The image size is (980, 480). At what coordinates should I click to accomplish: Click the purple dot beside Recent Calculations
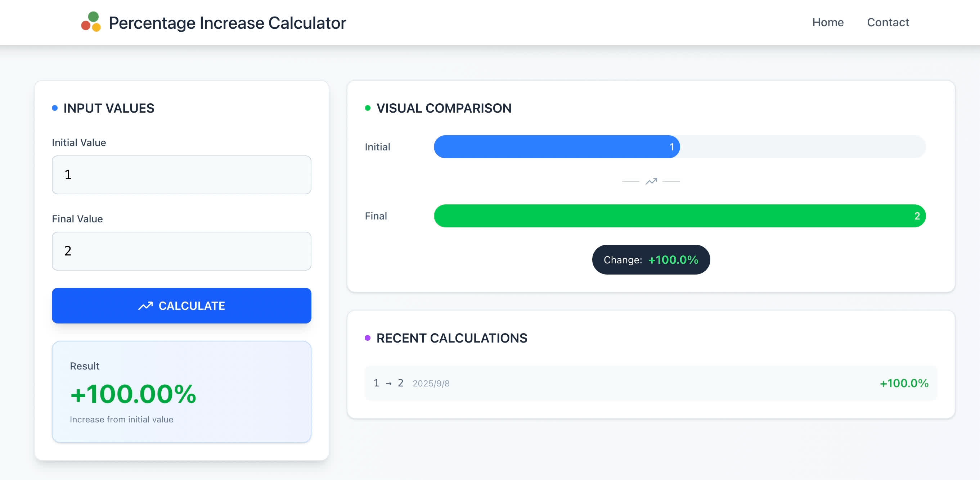coord(368,338)
